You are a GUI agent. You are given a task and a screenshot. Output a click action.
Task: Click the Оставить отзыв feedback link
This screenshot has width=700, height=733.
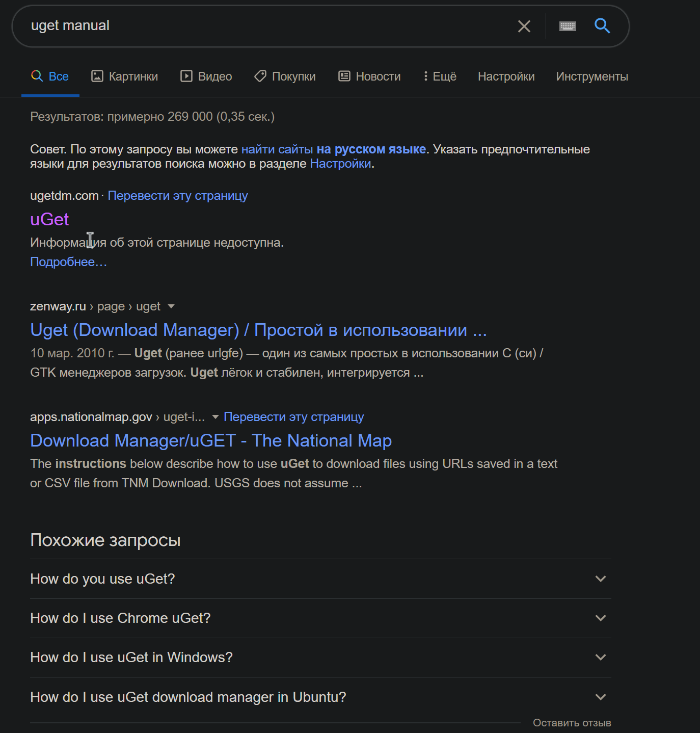click(x=572, y=723)
